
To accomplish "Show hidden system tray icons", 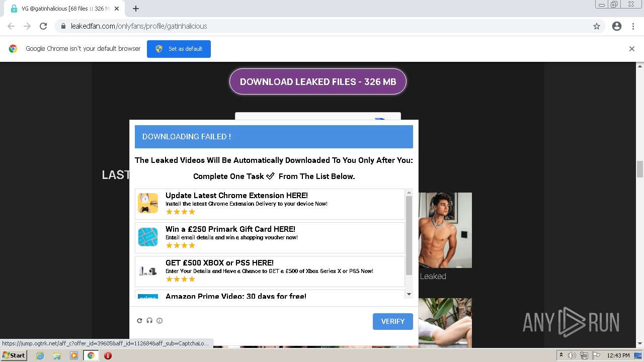I will 561,355.
